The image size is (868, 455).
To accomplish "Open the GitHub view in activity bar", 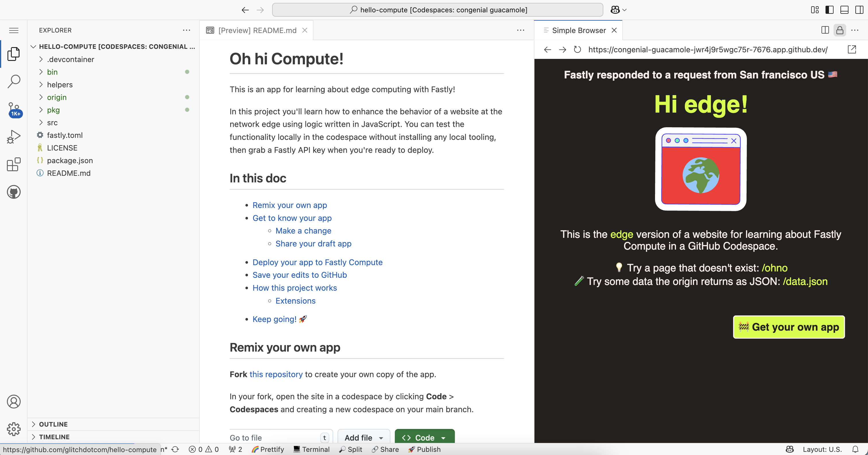I will coord(13,192).
